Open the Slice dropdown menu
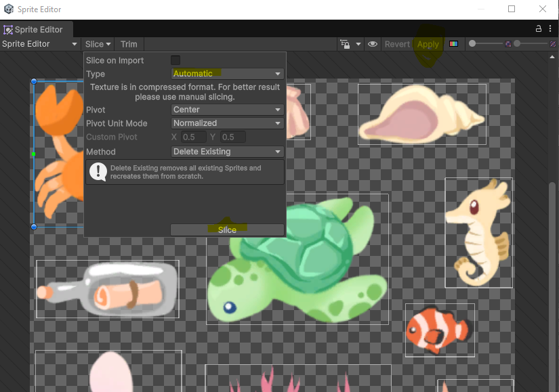The image size is (559, 392). pos(98,44)
